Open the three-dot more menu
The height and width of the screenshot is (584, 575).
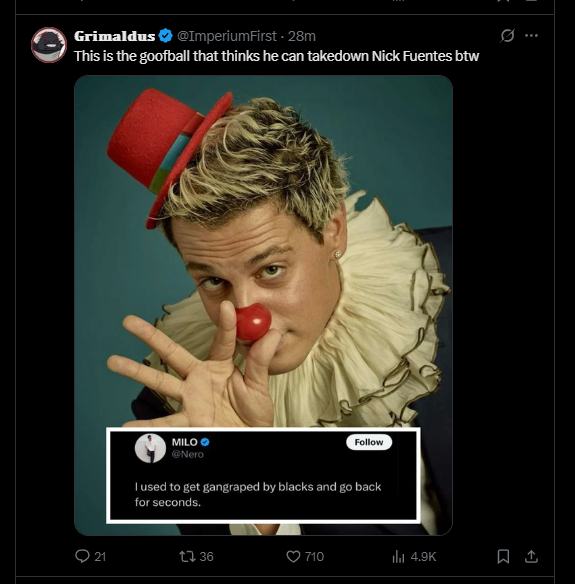pos(531,36)
